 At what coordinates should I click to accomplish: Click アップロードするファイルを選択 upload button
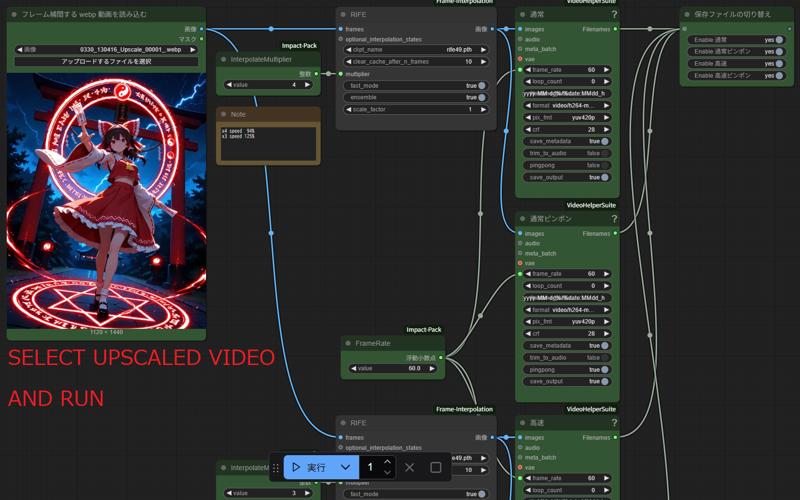(x=106, y=62)
